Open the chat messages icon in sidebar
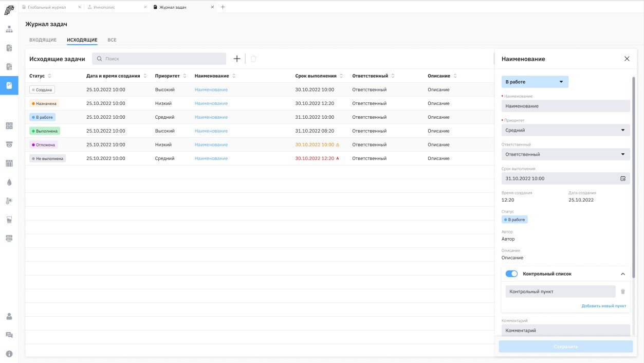Viewport: 644px width, 363px height. (x=9, y=335)
